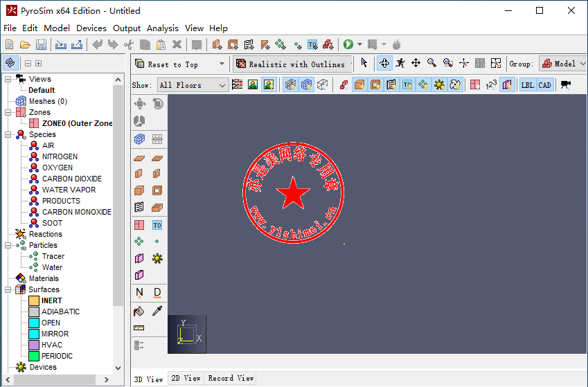
Task: Click the N tool in drawing toolbar
Action: (139, 292)
